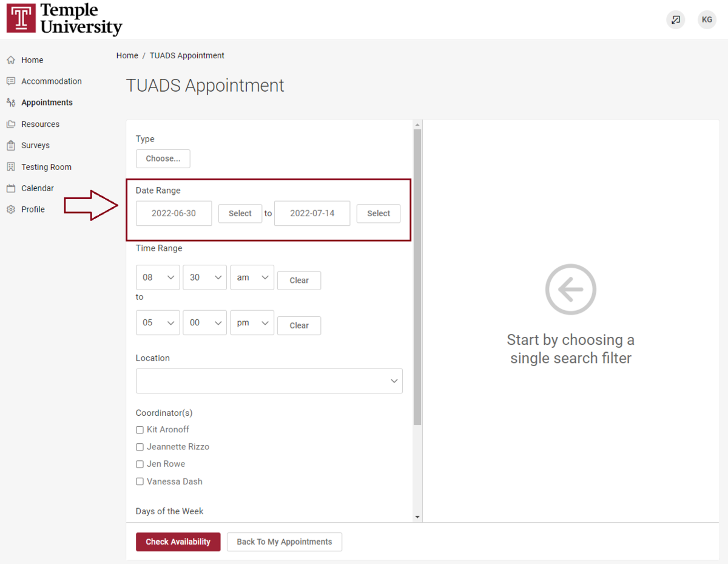Click the Profile gear icon
728x564 pixels.
10,209
